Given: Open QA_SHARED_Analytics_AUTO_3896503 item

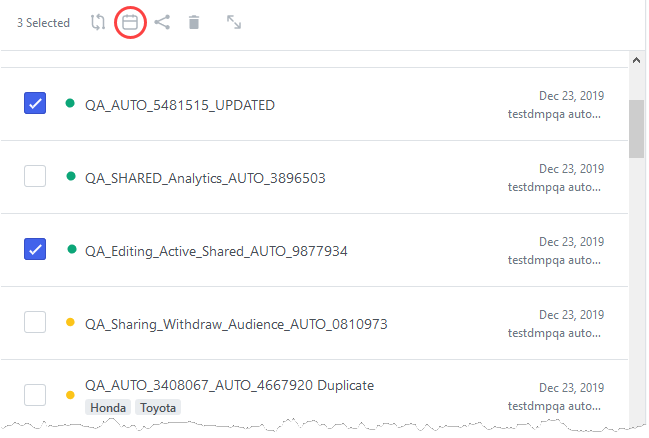Looking at the screenshot, I should 205,178.
